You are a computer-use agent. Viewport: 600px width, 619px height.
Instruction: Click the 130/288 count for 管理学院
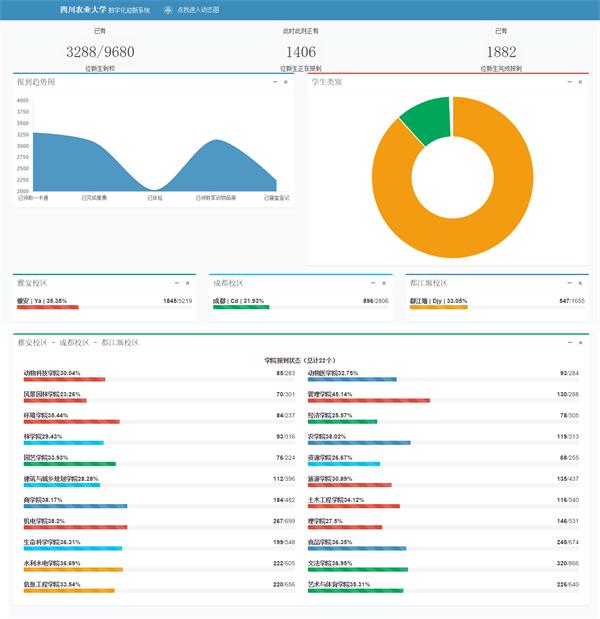[568, 394]
